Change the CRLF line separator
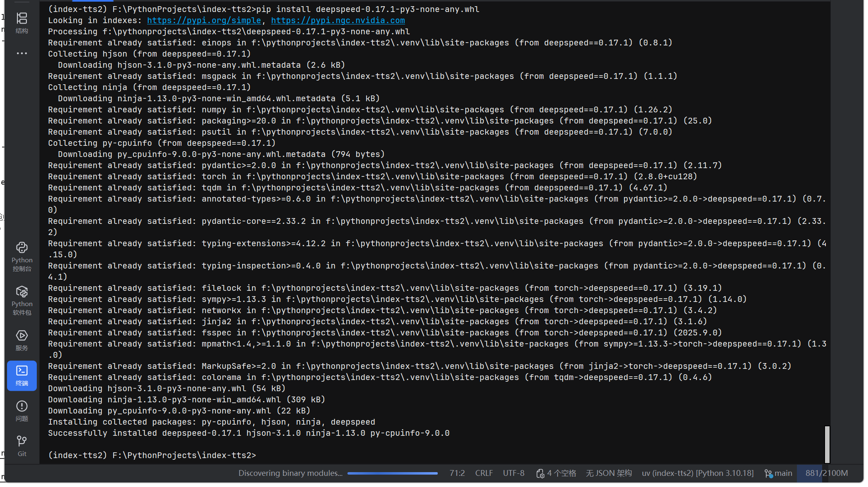The image size is (868, 487). tap(484, 473)
